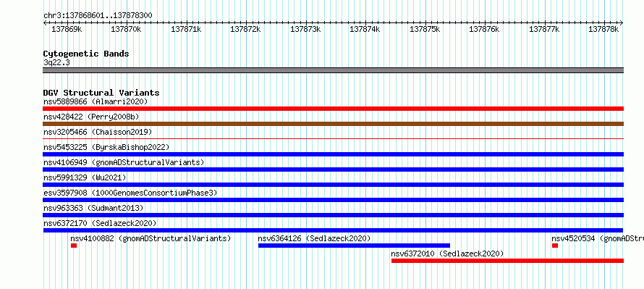
Task: Click the 137869k ruler tick label
Action: (67, 29)
